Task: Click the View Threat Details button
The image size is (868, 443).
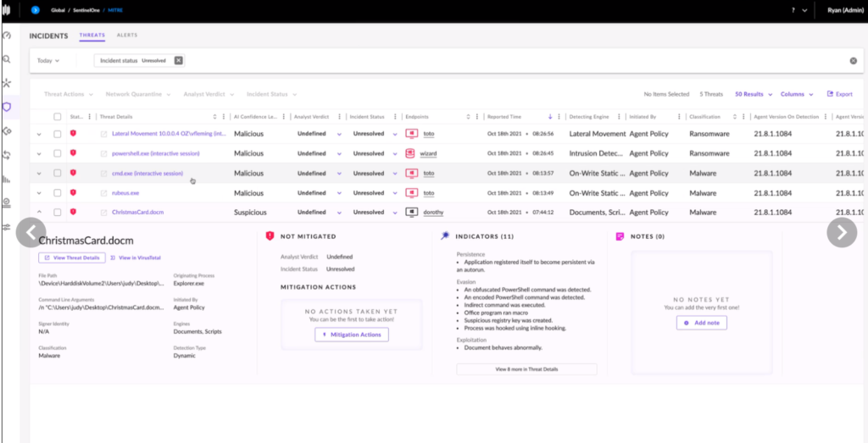Action: click(x=72, y=257)
